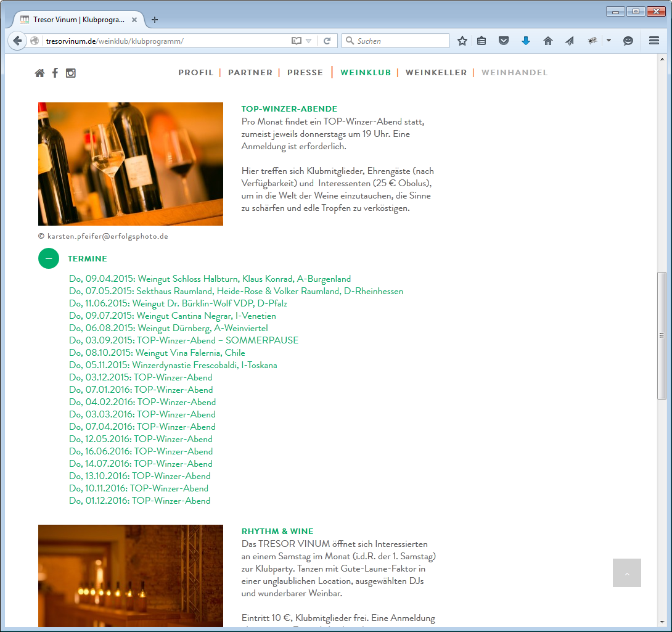Select the 04.02.2016 TOP-Winzer-Abend entry
Viewport: 672px width, 632px height.
point(142,402)
